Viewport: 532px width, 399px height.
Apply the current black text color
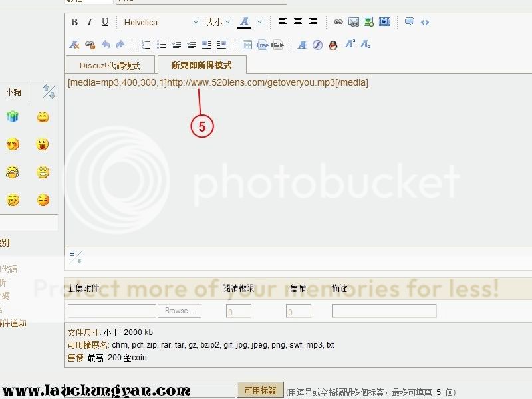click(244, 23)
